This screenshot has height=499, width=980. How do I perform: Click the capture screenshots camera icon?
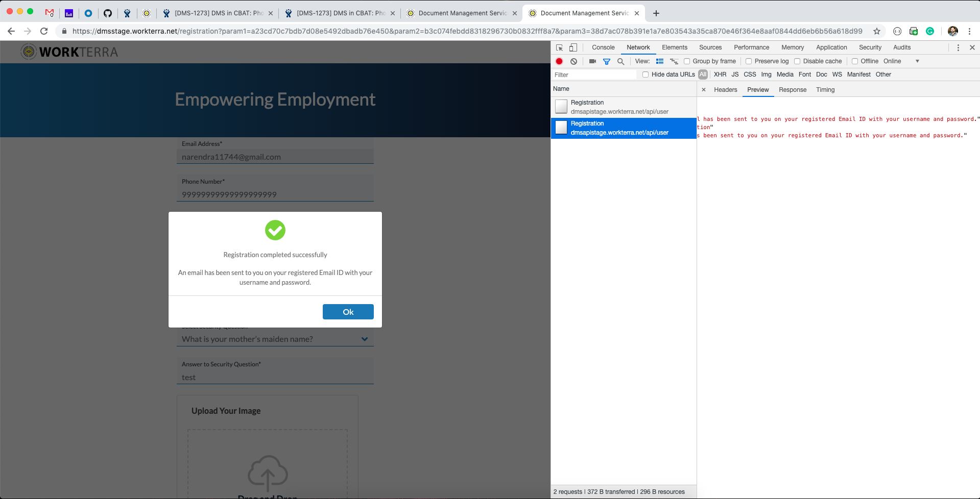click(x=592, y=61)
